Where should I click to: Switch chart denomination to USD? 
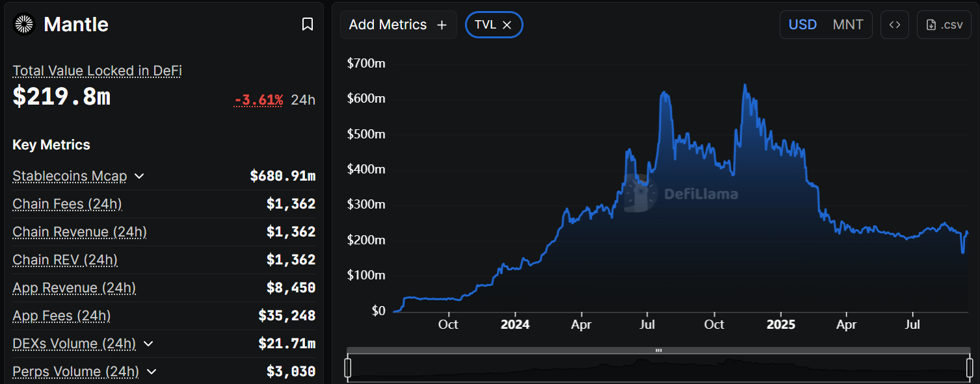(802, 25)
